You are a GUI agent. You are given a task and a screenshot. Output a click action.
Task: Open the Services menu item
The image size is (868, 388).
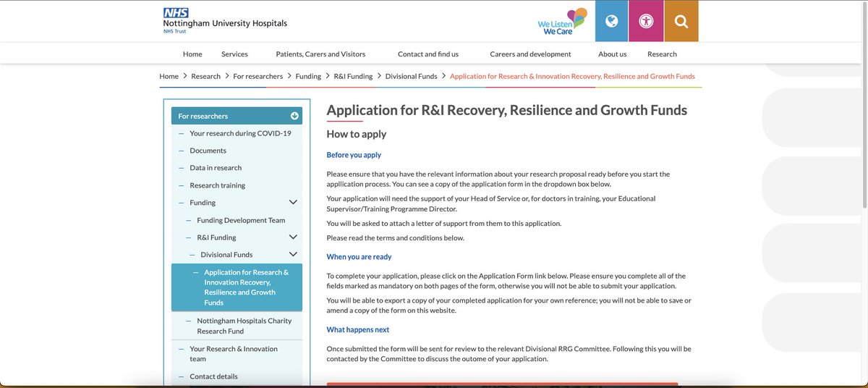tap(234, 54)
